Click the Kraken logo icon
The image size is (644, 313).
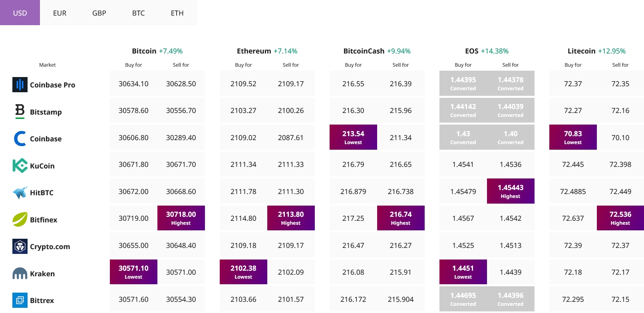[20, 273]
